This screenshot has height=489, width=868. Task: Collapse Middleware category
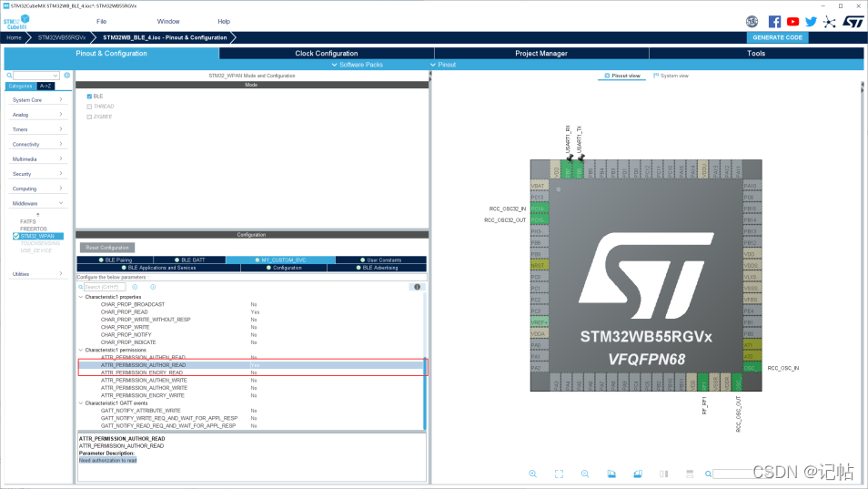[36, 204]
